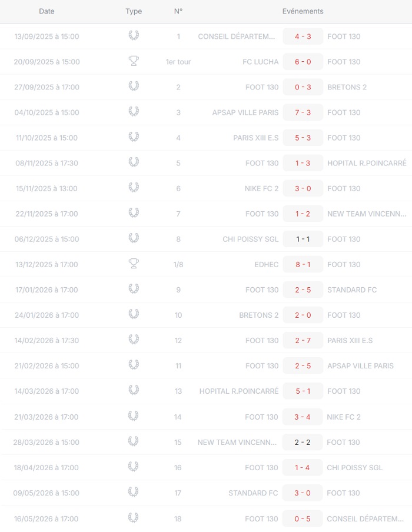This screenshot has height=532, width=412.
Task: Click STANDARD FC team in match 17
Action: coord(253,493)
